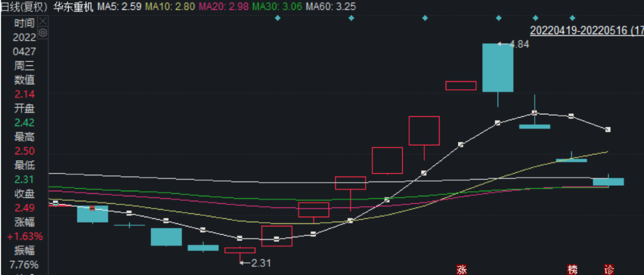Click the 2.31 low price annotation
644x275 pixels.
pos(261,263)
